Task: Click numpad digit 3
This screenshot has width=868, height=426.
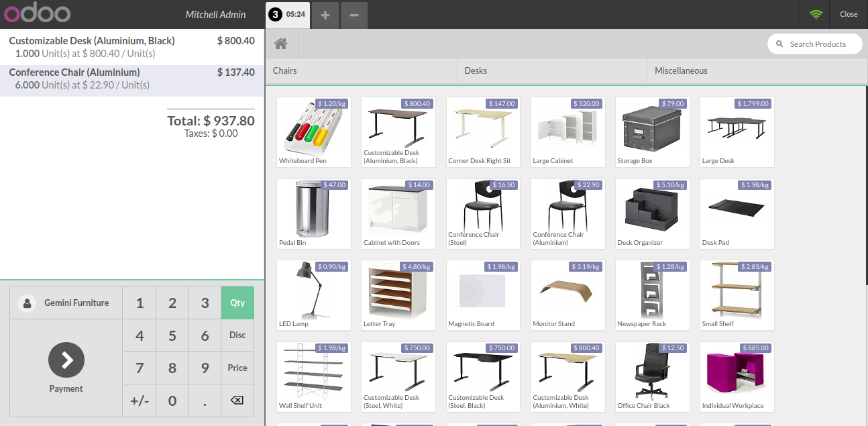Action: [205, 303]
